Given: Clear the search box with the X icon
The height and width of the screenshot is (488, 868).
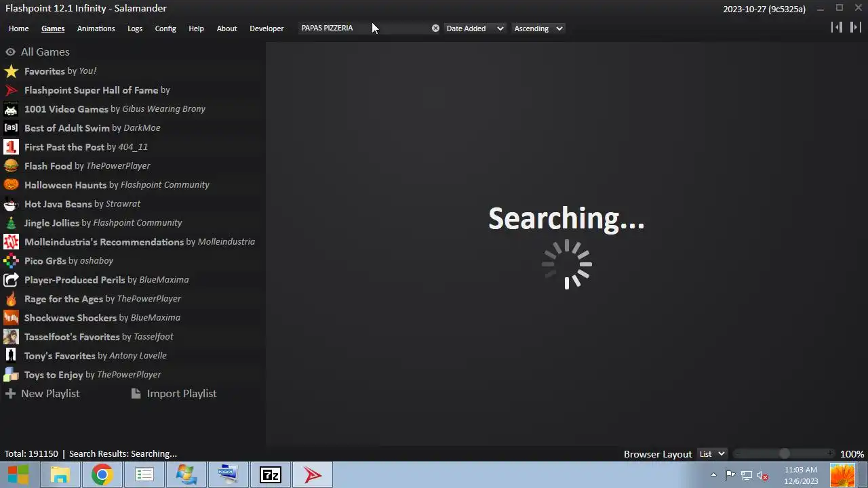Looking at the screenshot, I should click(435, 28).
